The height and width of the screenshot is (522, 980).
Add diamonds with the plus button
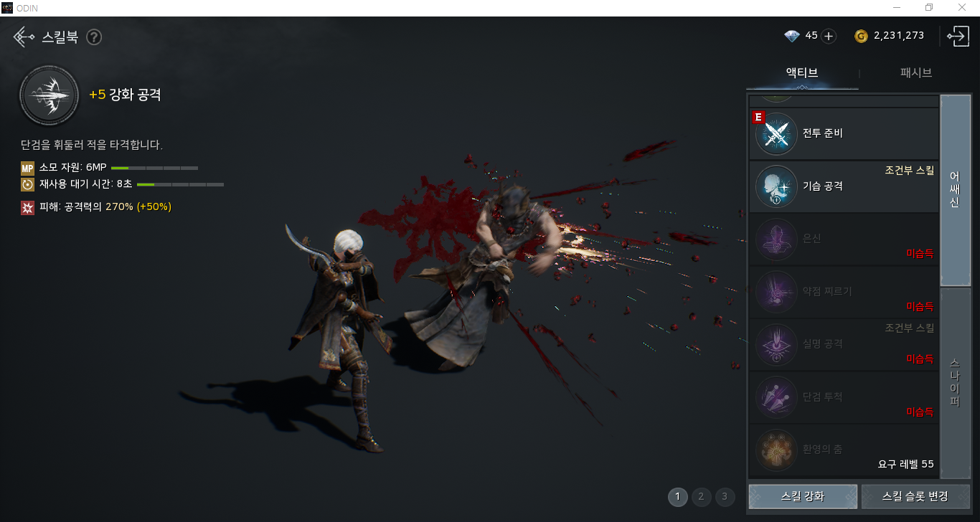coord(829,36)
